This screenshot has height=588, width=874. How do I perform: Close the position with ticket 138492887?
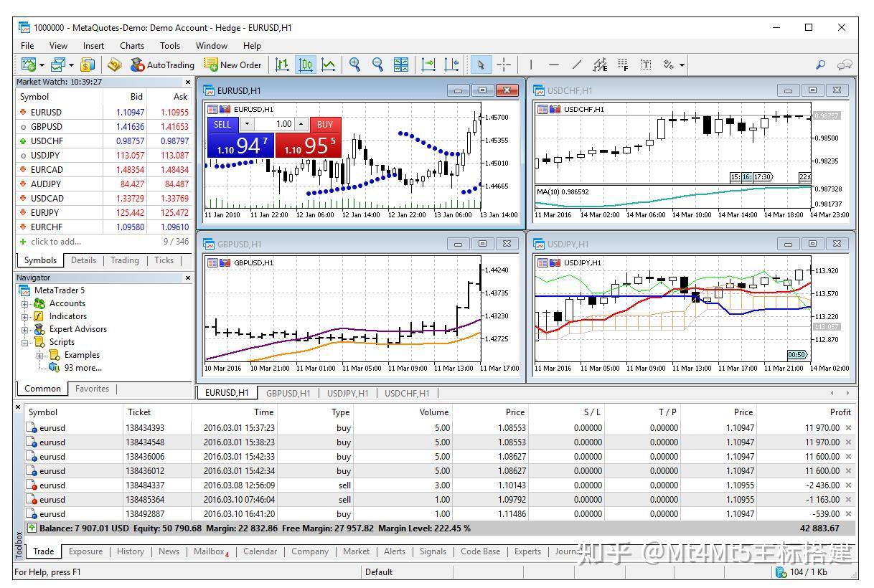[x=848, y=514]
